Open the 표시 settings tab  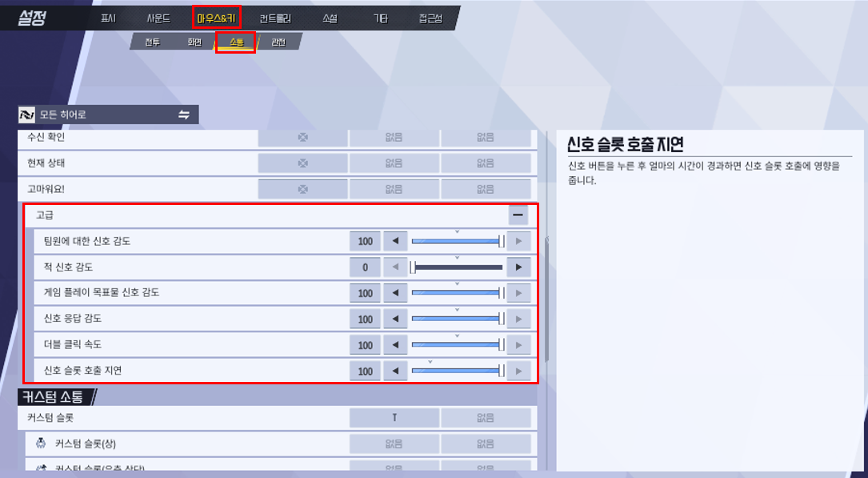(x=109, y=18)
